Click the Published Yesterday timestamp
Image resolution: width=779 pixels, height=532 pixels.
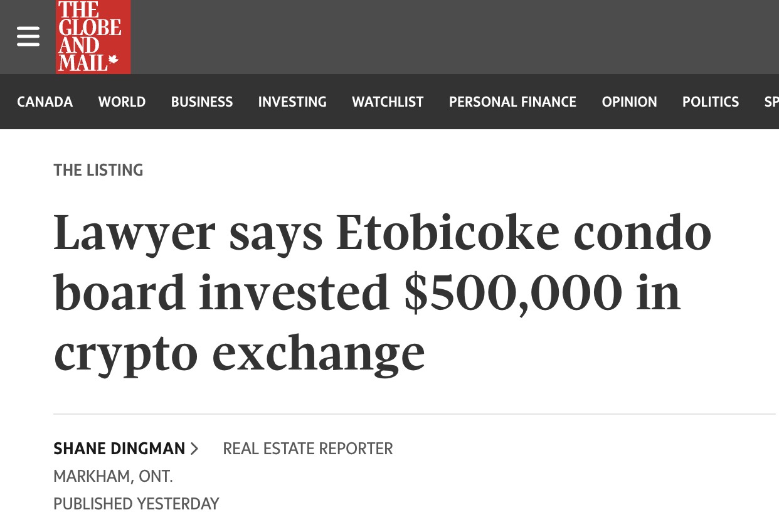point(136,504)
